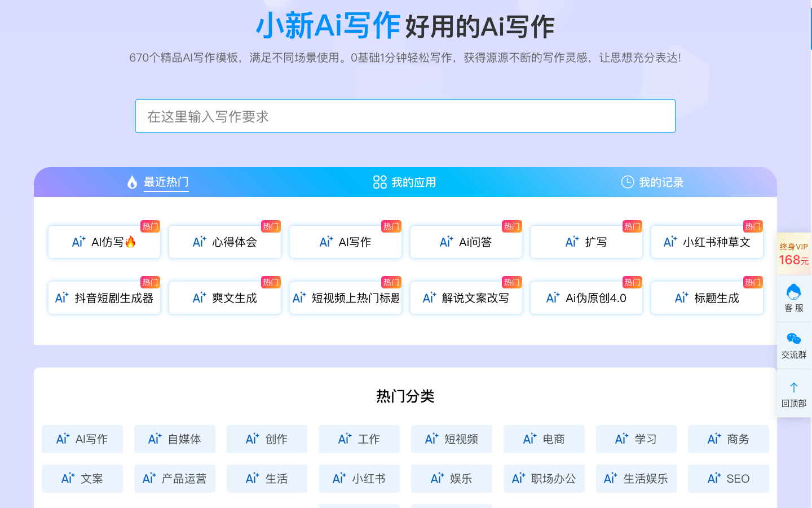The height and width of the screenshot is (508, 812).
Task: Click the 终身VIP 168元 promotion badge
Action: (x=793, y=254)
